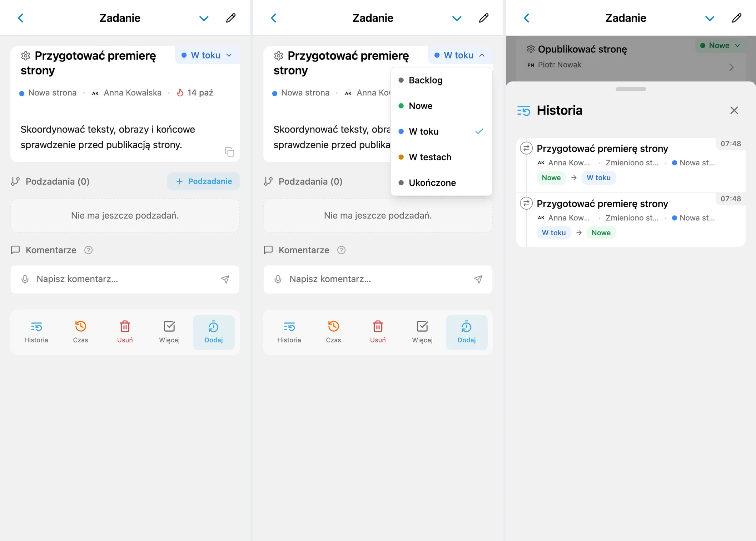Open Więcej in middle bottom toolbar
The height and width of the screenshot is (541, 756).
(422, 332)
